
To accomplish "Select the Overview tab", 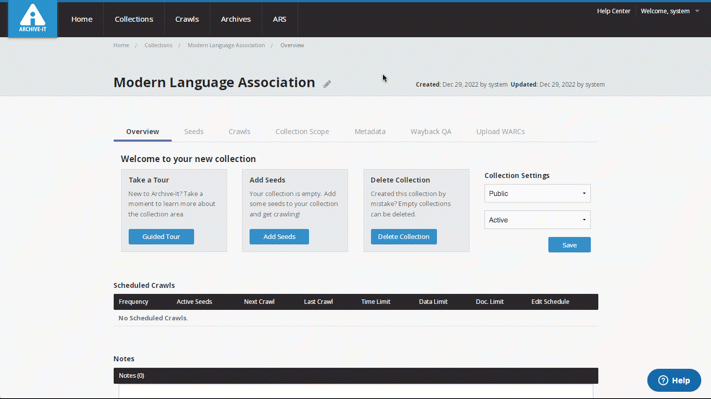I will [142, 131].
